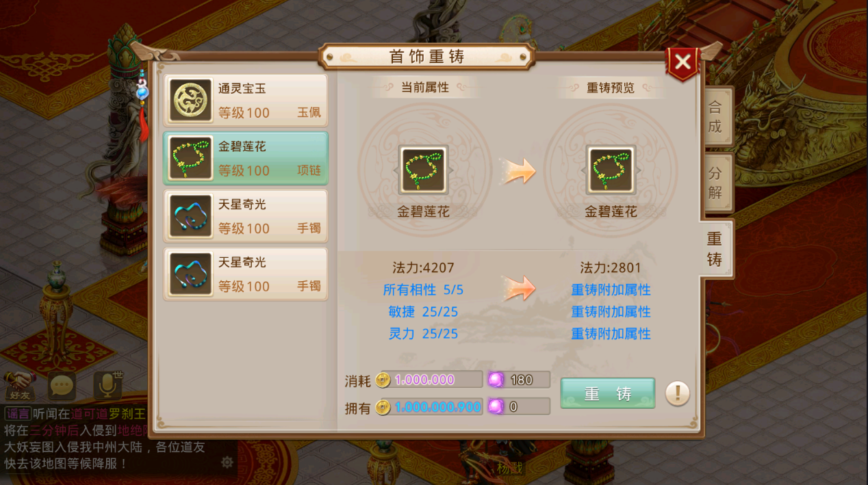This screenshot has width=868, height=485.
Task: Click the gold coin icon beside 拥有
Action: click(383, 407)
